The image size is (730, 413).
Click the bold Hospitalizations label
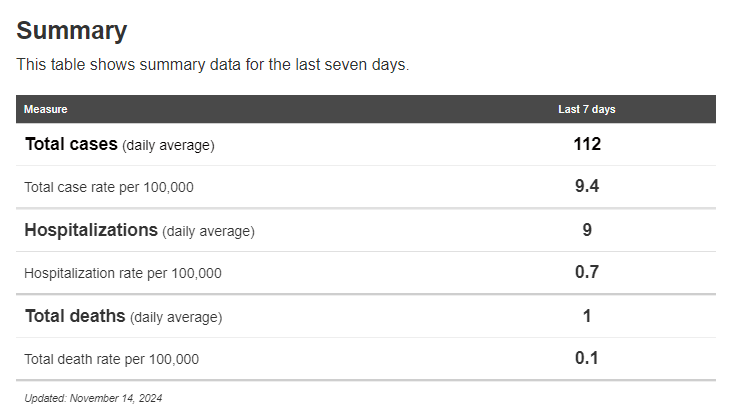[x=91, y=230]
